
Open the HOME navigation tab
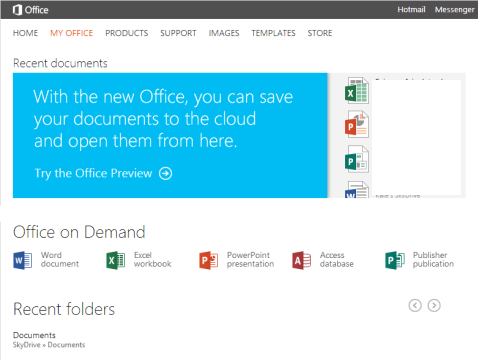[x=25, y=33]
